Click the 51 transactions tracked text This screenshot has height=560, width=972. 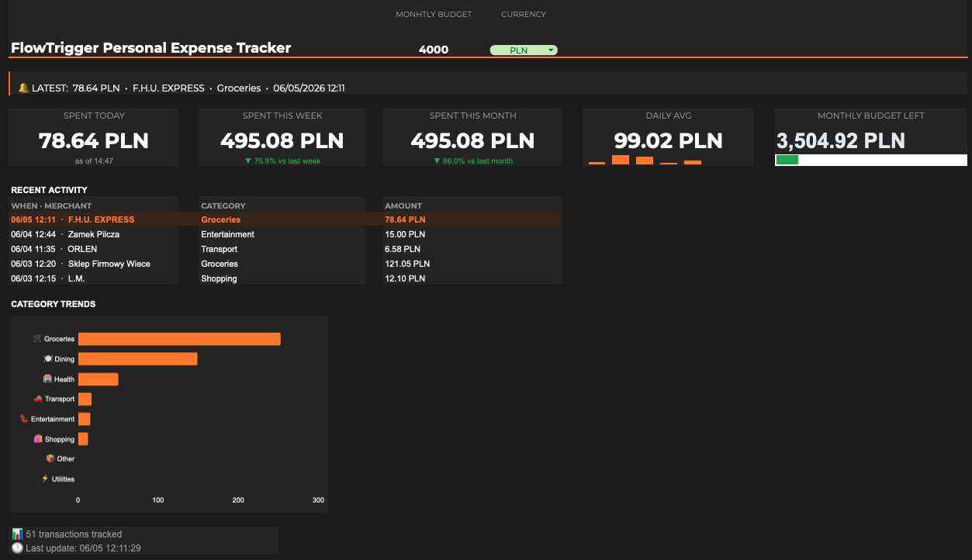click(74, 534)
